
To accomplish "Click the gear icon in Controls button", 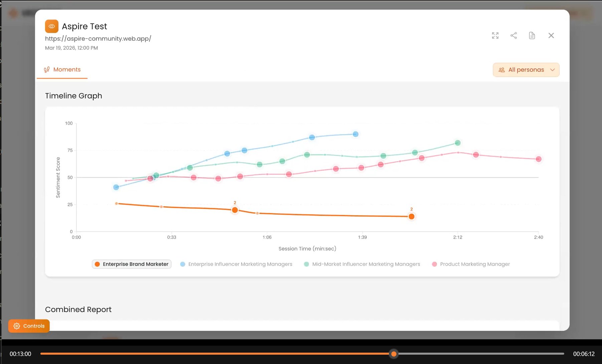I will [17, 326].
